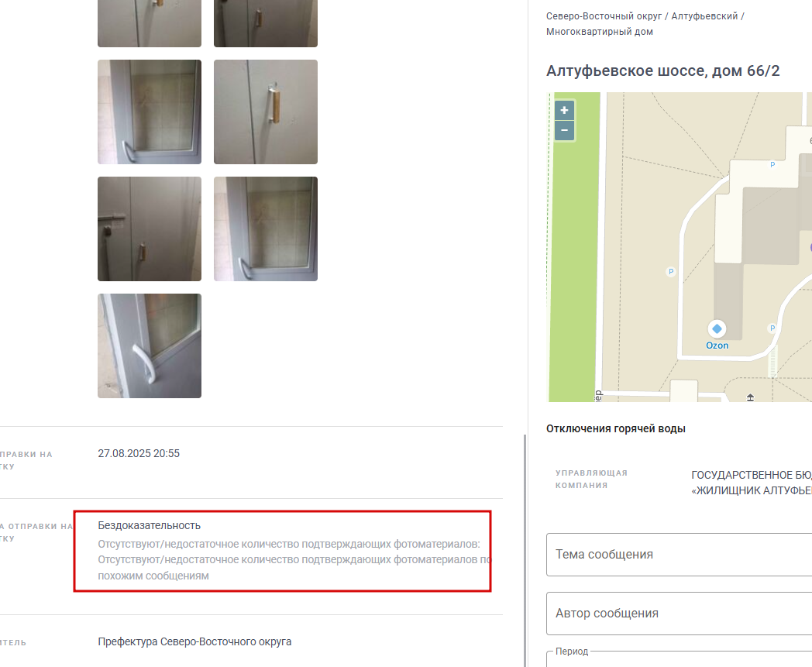Click the parking icon left of the building

click(x=671, y=271)
